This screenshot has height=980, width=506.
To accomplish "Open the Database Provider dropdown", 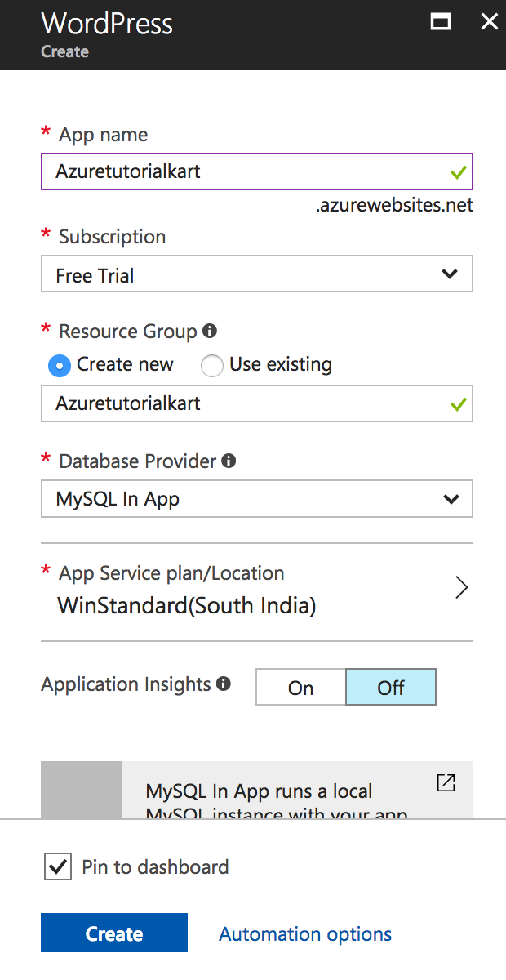I will click(x=257, y=498).
